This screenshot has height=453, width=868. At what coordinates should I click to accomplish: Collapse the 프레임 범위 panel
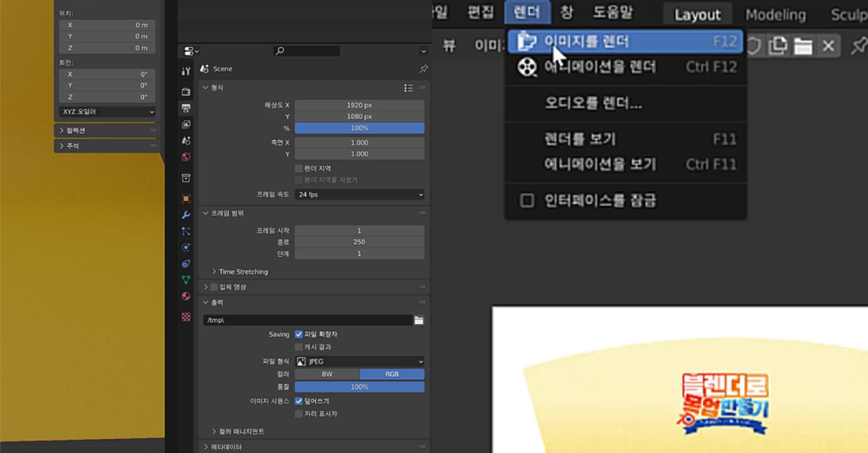pos(206,214)
